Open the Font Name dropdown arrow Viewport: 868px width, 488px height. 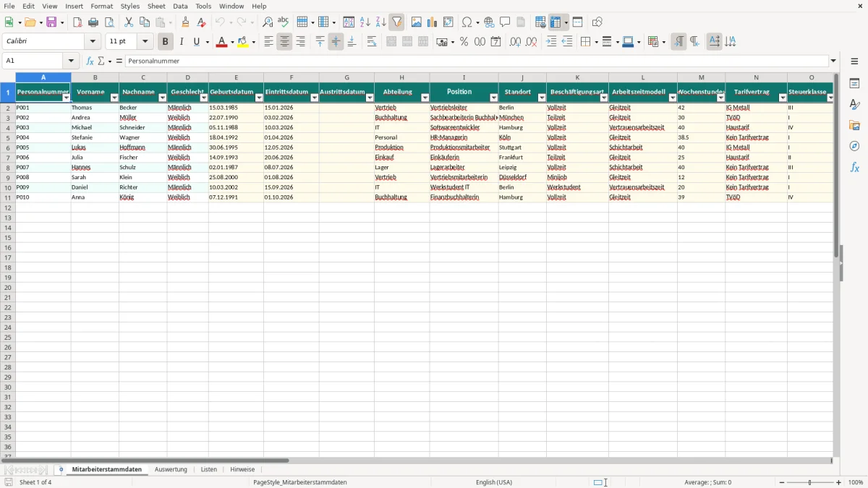93,42
